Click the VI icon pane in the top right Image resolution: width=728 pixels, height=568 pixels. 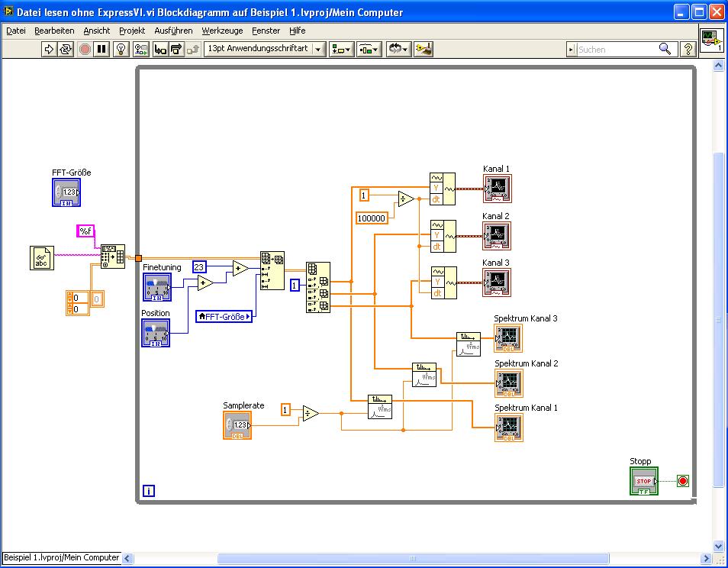coord(711,40)
